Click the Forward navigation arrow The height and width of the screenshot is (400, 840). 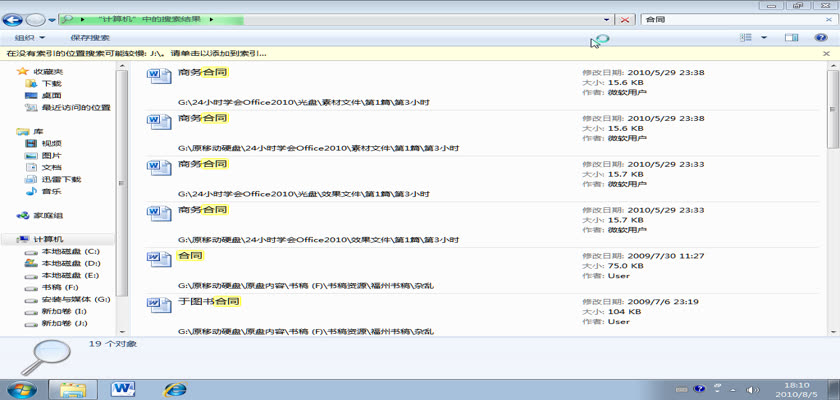pyautogui.click(x=35, y=19)
